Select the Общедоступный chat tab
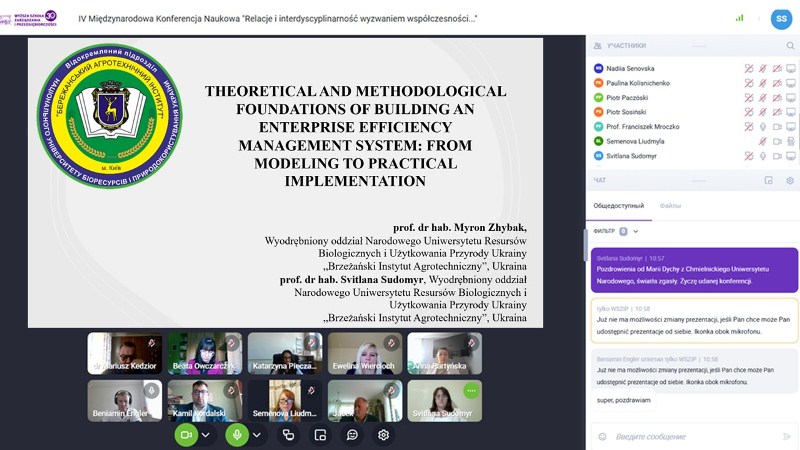Image resolution: width=800 pixels, height=450 pixels. click(618, 206)
